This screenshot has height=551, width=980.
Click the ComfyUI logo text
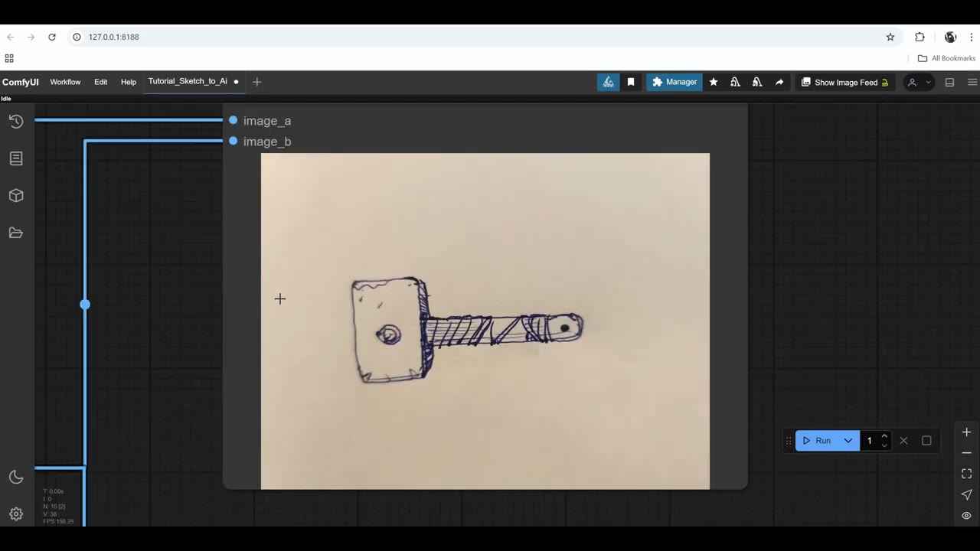(x=21, y=82)
